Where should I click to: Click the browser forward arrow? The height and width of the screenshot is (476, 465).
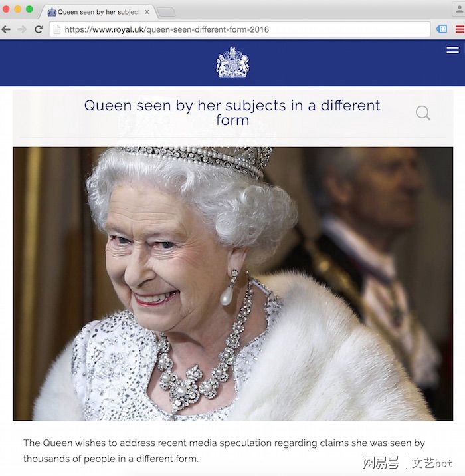[22, 29]
